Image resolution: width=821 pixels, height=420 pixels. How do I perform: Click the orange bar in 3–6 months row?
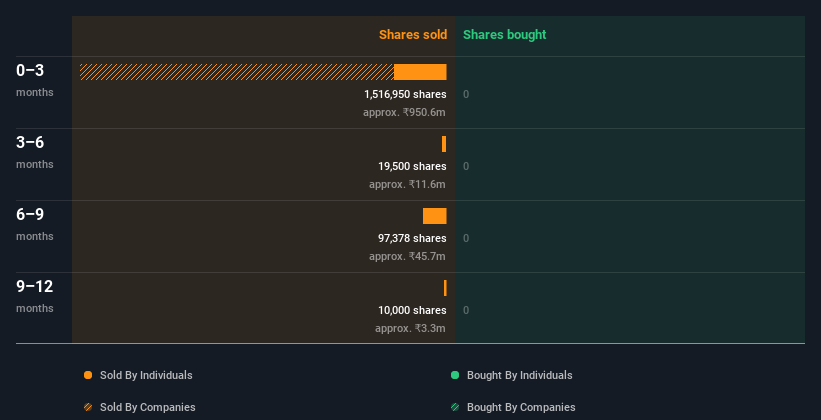coord(444,144)
